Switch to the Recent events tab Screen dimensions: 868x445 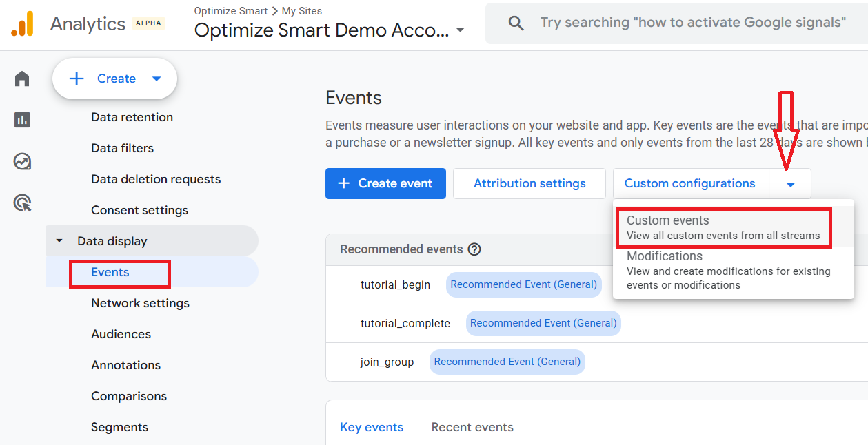(472, 427)
